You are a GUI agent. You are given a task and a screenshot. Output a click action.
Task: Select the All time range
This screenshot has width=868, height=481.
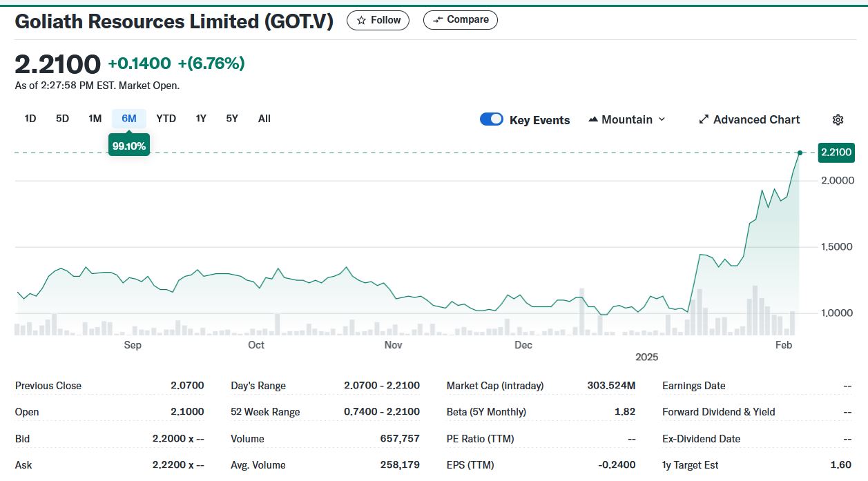(264, 119)
